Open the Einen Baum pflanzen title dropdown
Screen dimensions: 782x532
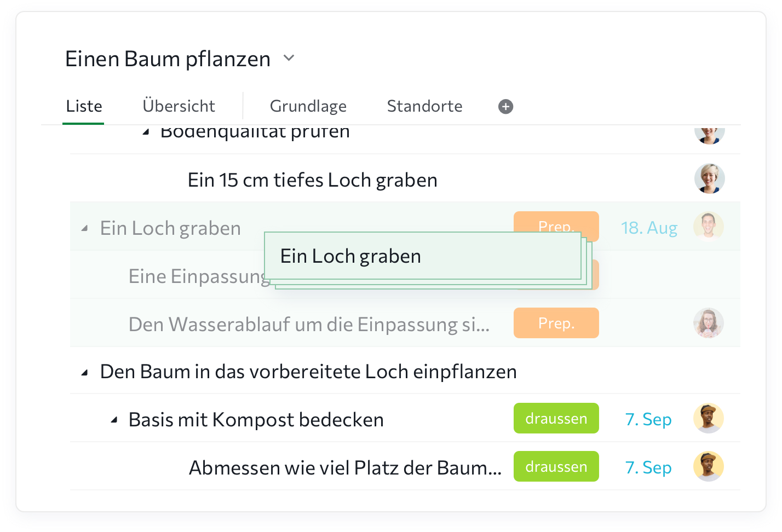[289, 58]
